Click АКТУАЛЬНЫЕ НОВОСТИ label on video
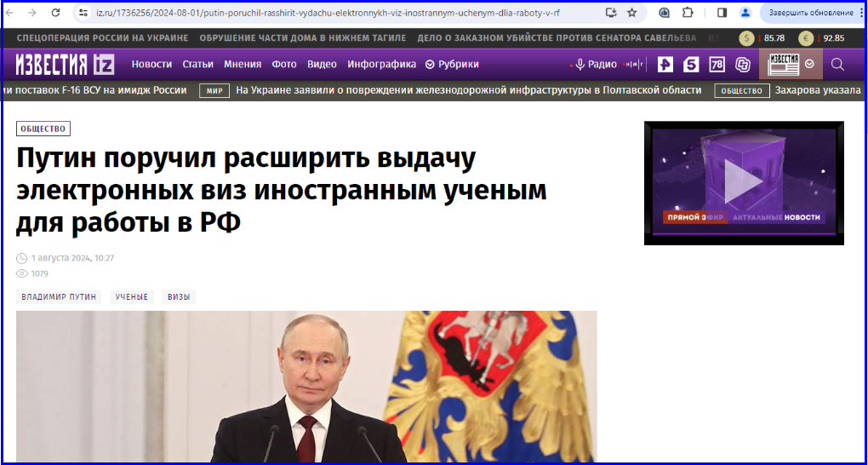This screenshot has width=868, height=465. coord(777,218)
